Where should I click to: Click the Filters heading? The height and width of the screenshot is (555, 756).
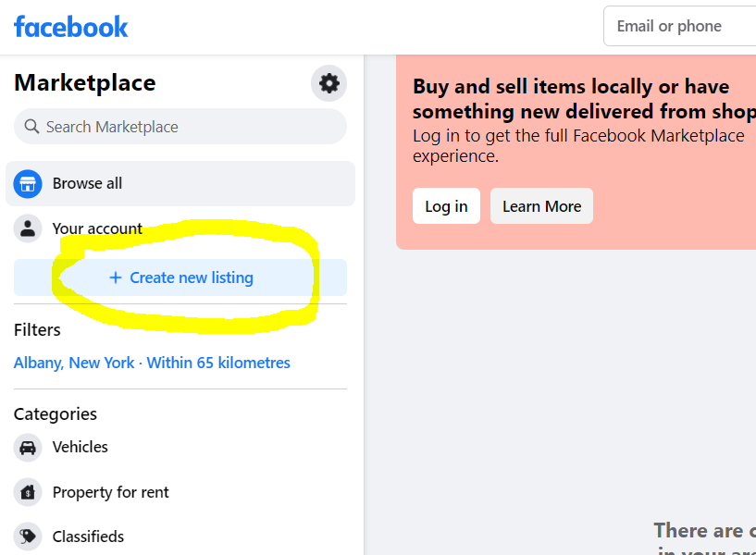37,330
